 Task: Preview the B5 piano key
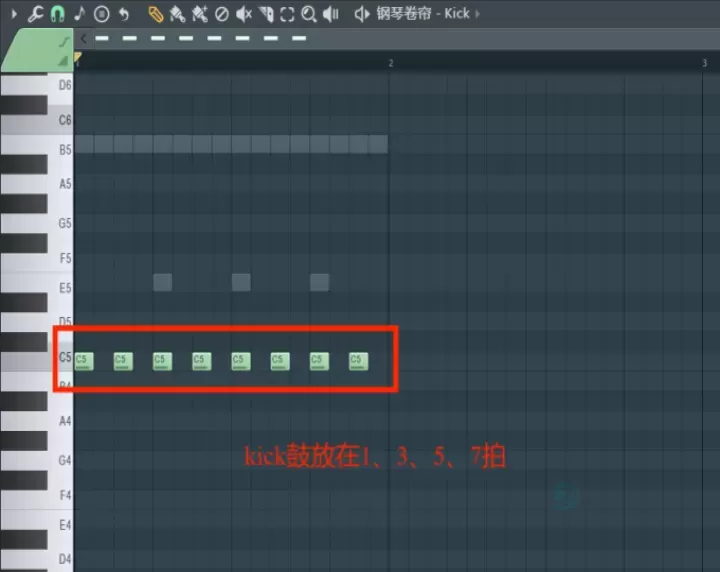(x=60, y=150)
